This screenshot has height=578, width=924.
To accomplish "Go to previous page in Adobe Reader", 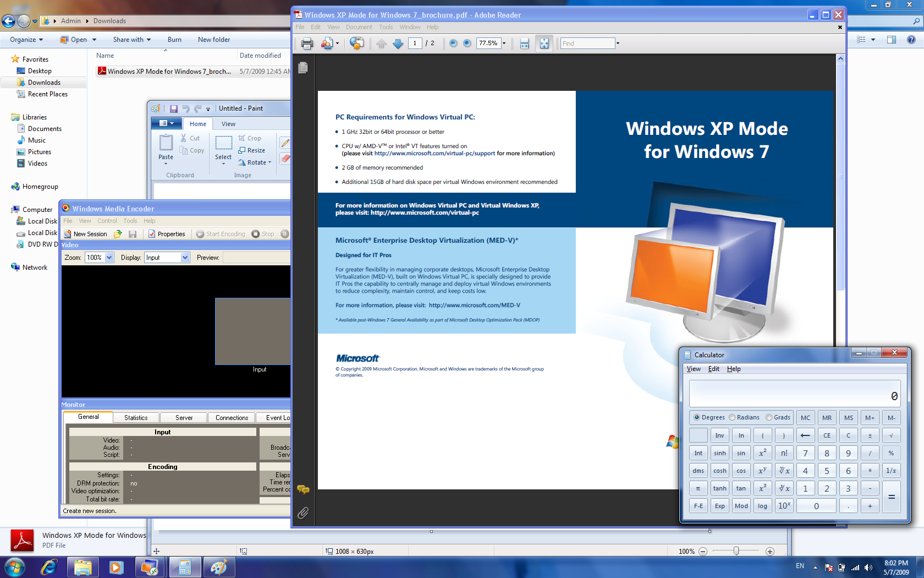I will click(381, 43).
